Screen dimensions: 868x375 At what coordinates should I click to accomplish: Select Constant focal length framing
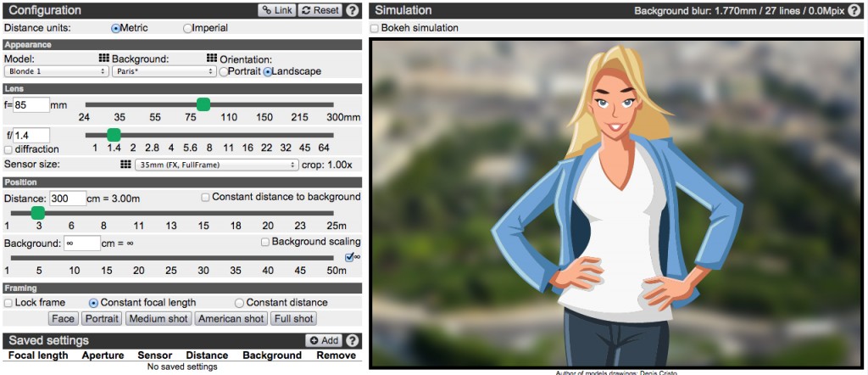coord(93,303)
